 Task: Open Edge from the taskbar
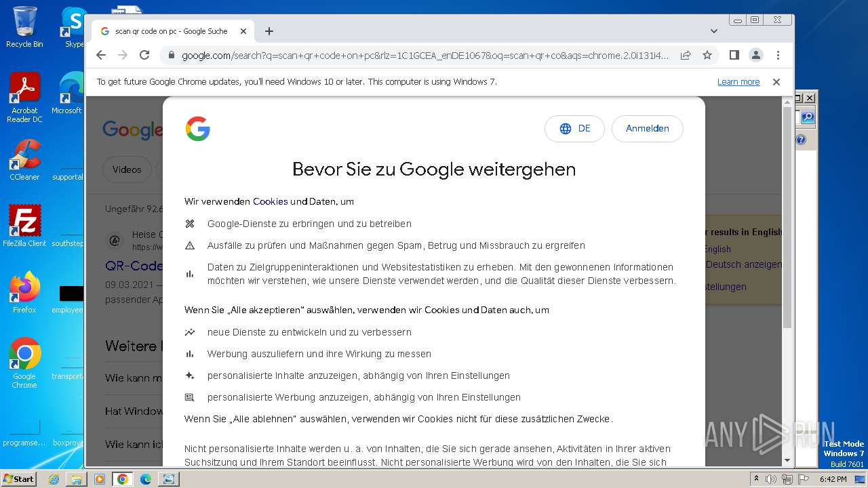point(146,479)
